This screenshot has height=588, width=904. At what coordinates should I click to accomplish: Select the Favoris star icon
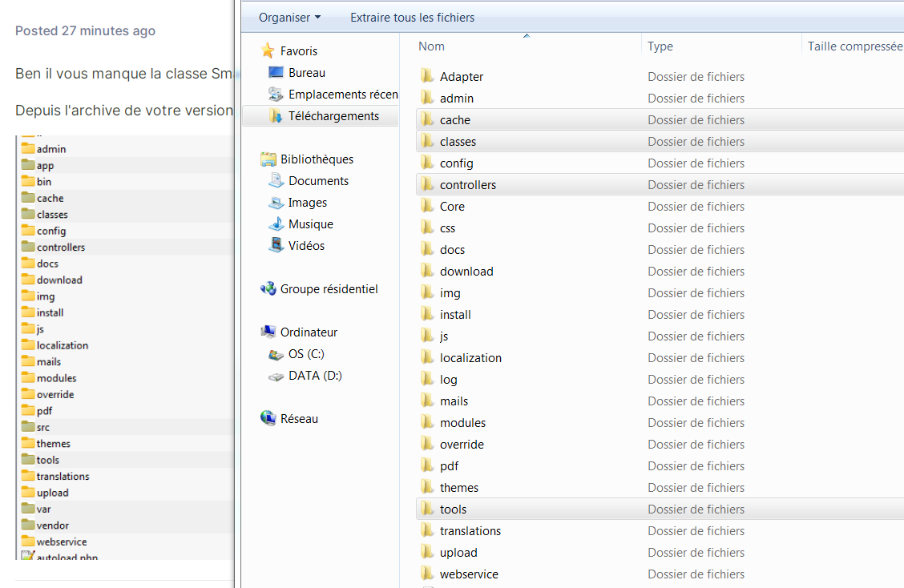coord(268,50)
